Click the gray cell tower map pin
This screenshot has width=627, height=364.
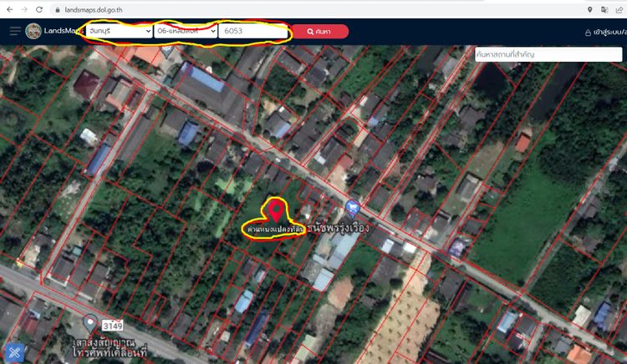tap(90, 322)
